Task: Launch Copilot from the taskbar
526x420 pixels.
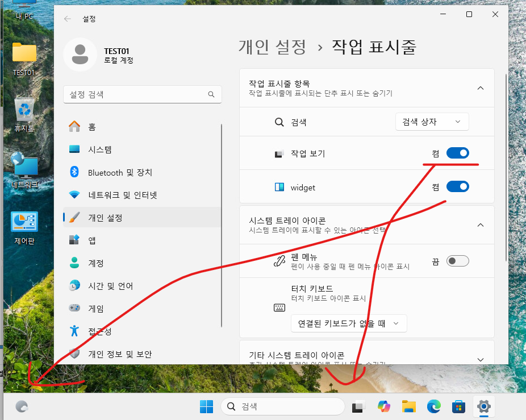Action: click(x=384, y=406)
